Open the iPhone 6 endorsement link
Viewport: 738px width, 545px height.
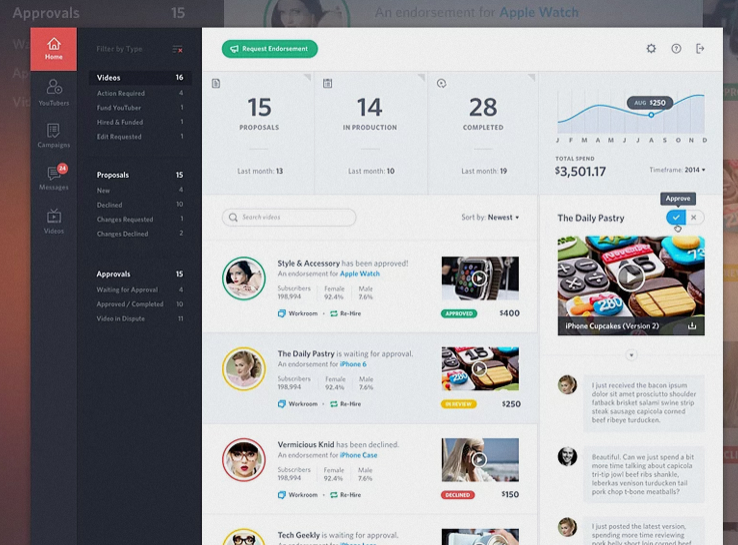353,364
